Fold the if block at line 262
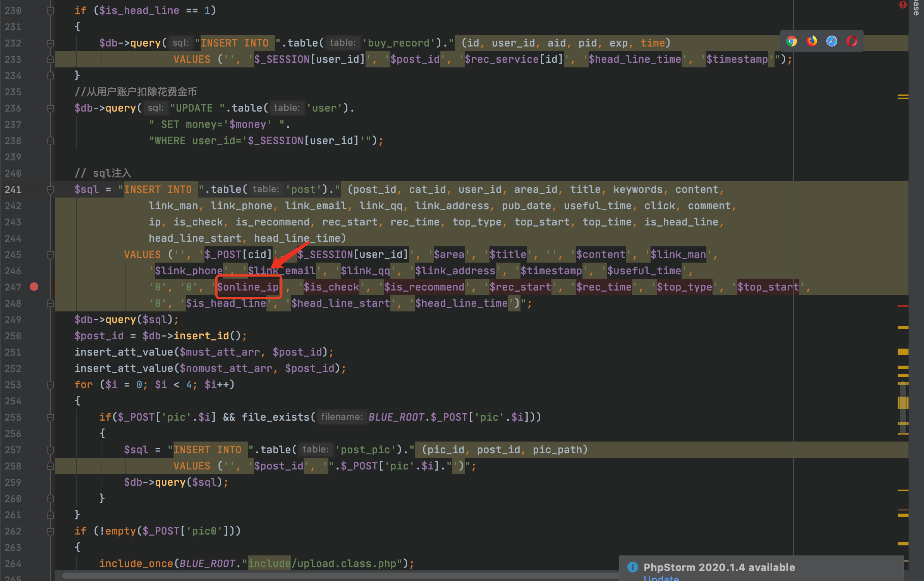 (x=50, y=531)
